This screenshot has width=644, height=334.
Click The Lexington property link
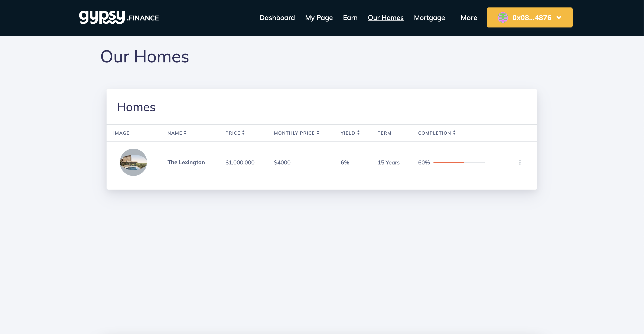point(186,162)
